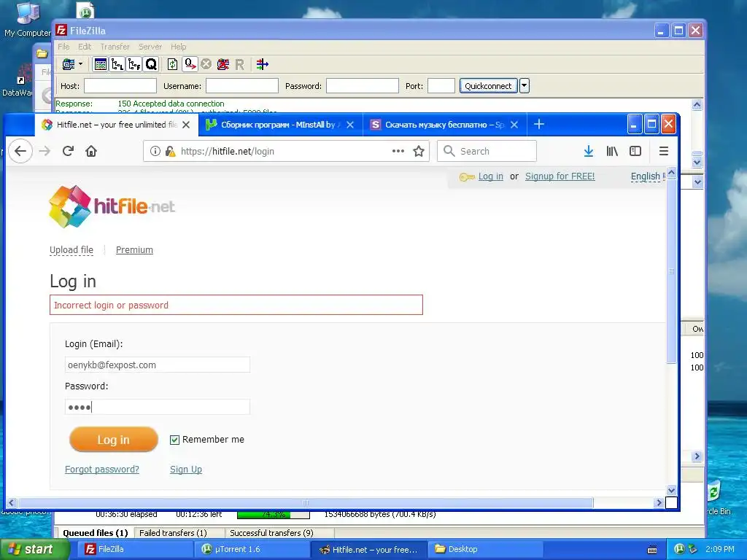Close the Сборник программ tab
The height and width of the screenshot is (560, 747).
tap(350, 125)
